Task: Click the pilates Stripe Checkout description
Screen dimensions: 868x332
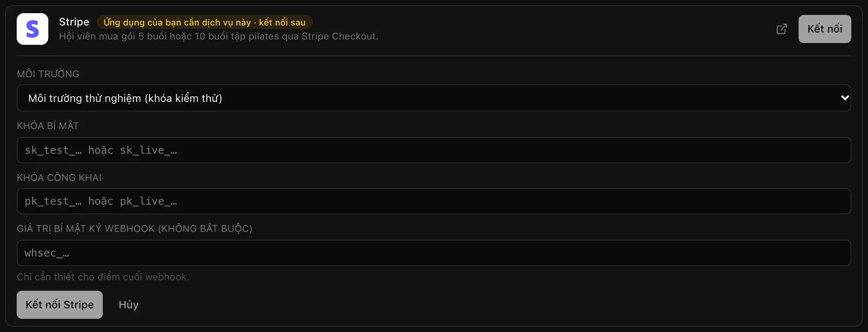Action: tap(218, 36)
